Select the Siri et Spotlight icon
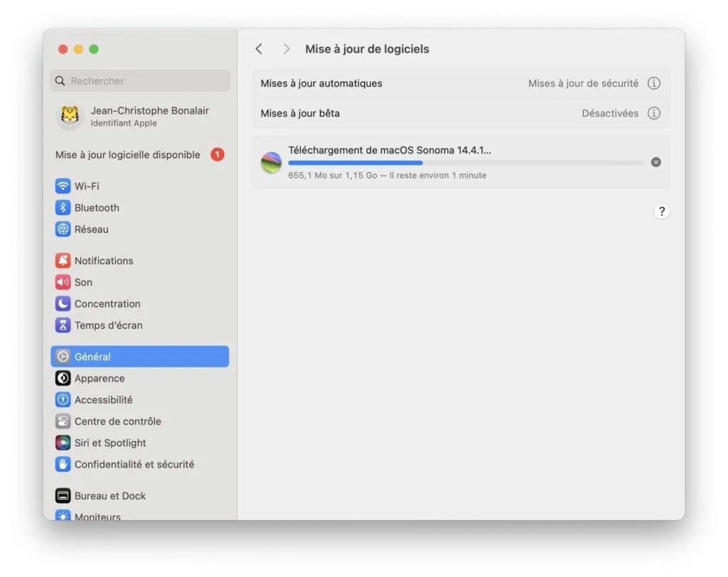Screen dimensions: 728x577 (63, 443)
